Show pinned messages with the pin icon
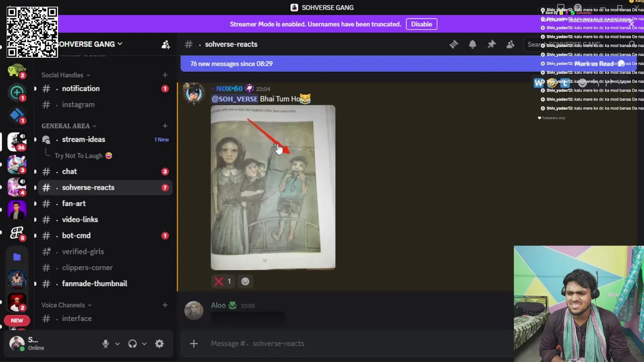This screenshot has height=362, width=644. click(x=492, y=44)
